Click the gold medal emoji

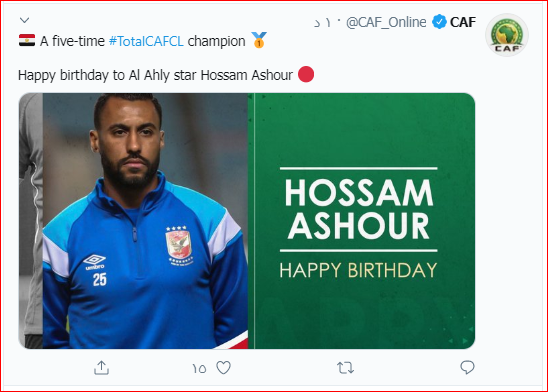coord(259,40)
